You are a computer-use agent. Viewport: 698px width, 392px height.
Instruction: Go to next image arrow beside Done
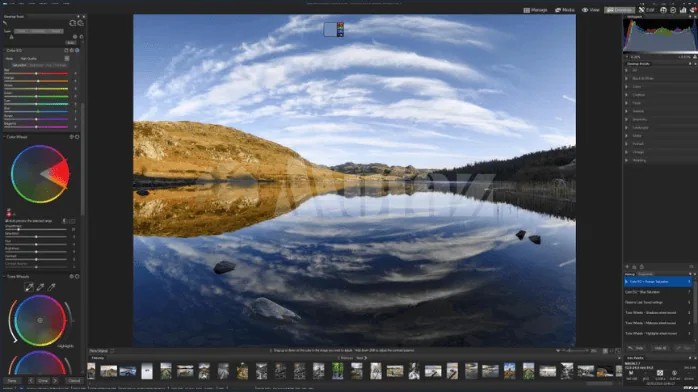(x=55, y=381)
